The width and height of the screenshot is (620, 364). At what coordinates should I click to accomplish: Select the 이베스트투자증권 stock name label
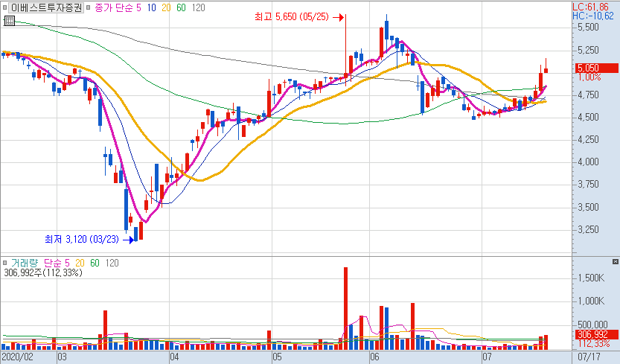point(46,7)
